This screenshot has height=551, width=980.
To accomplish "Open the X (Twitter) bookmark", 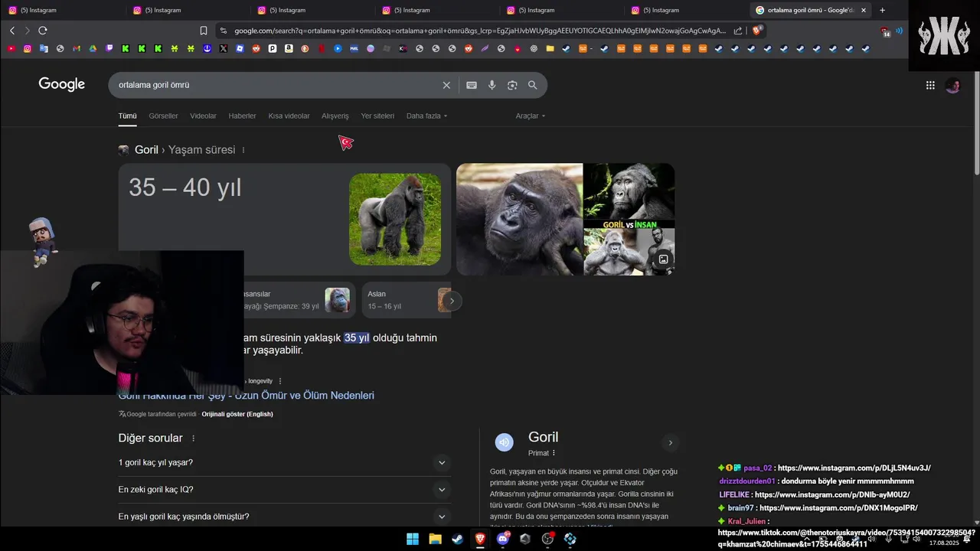I will tap(224, 48).
